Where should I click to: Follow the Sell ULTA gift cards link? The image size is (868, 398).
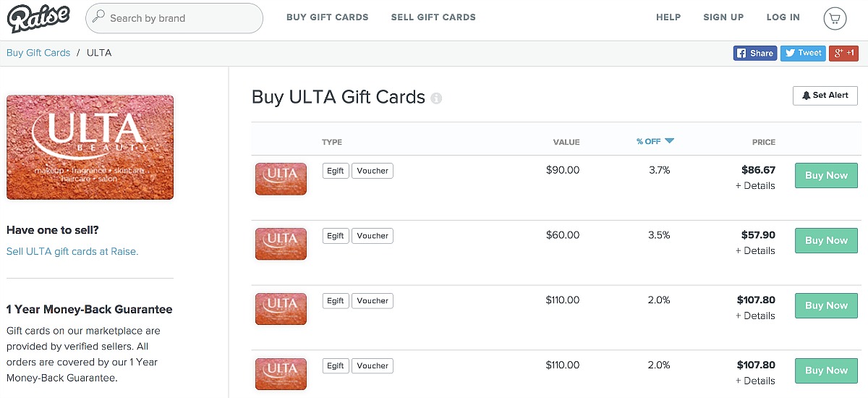72,252
